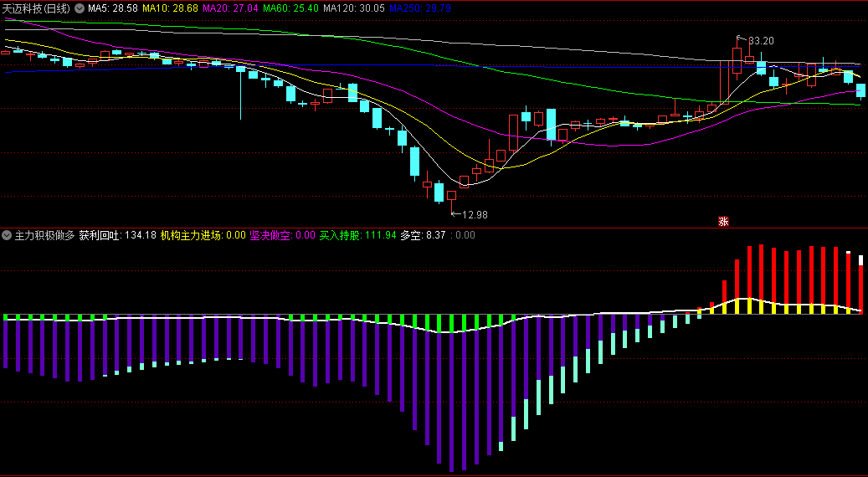Select the 主力积极做多 indicator name

[x=44, y=235]
